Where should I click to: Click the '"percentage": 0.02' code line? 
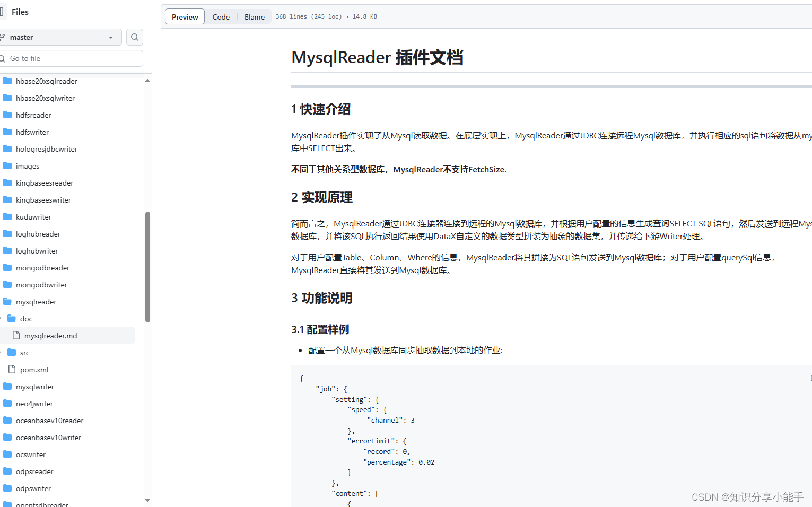point(399,462)
